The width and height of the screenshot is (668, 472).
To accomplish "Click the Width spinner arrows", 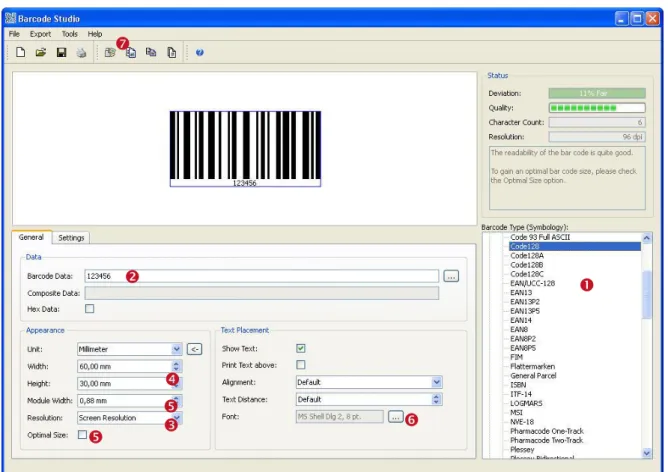I will [176, 366].
